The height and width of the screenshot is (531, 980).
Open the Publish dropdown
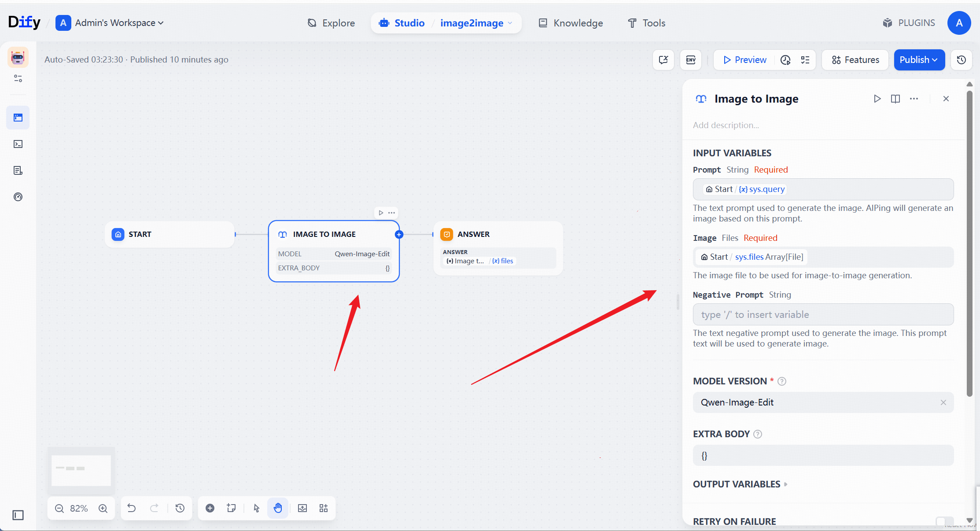[x=919, y=60]
